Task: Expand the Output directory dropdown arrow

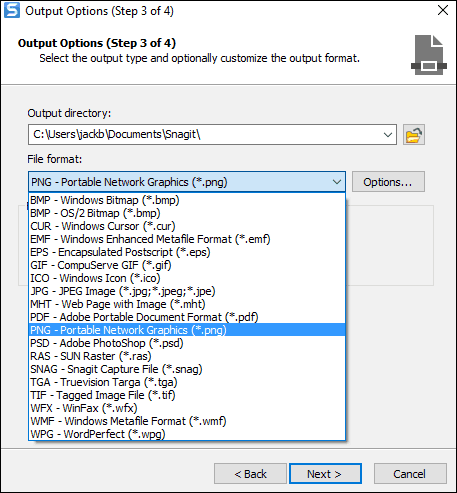Action: click(x=387, y=135)
